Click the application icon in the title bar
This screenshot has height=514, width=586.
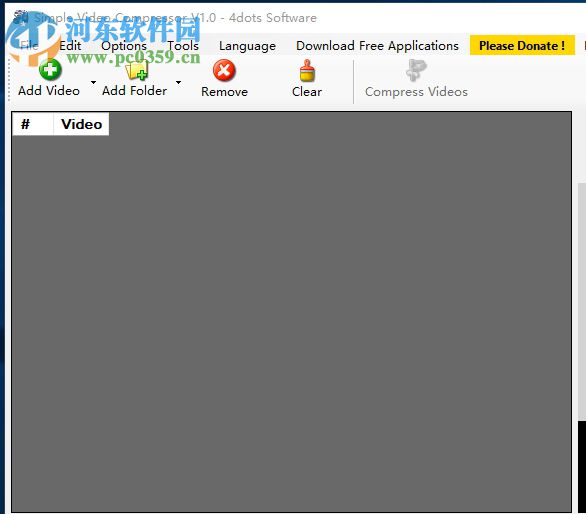point(21,18)
